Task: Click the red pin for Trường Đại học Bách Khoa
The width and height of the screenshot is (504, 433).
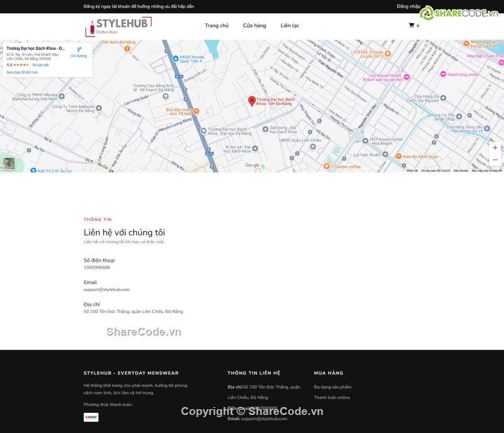Action: coord(252,101)
